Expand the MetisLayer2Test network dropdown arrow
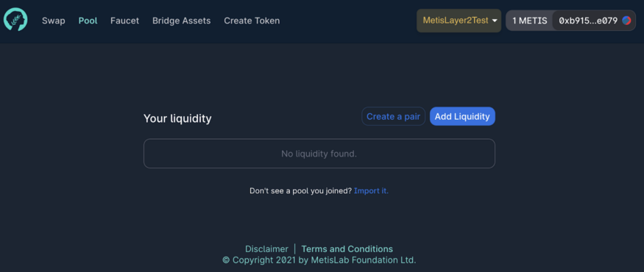Screen dimensions: 644x272 click(495, 21)
